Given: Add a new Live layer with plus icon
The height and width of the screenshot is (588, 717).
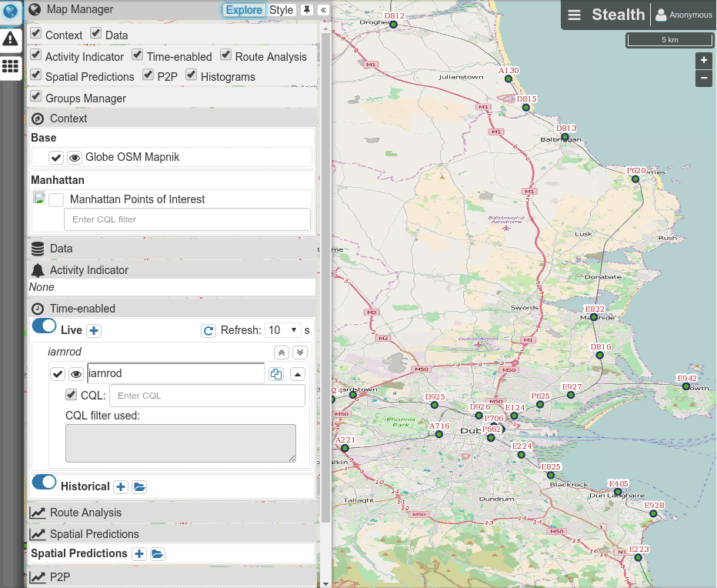Looking at the screenshot, I should 94,330.
